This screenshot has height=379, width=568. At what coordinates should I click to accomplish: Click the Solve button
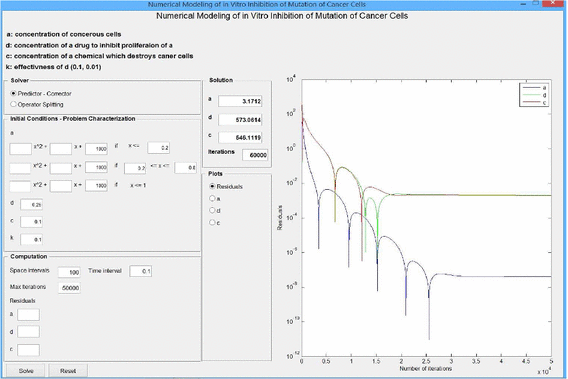[26, 371]
